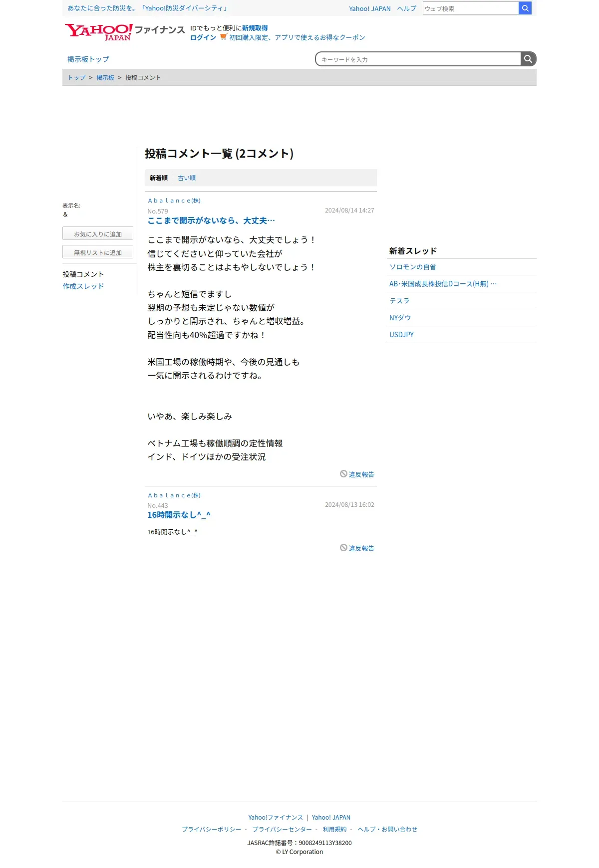Go to 掲示板 in the breadcrumb

click(105, 77)
